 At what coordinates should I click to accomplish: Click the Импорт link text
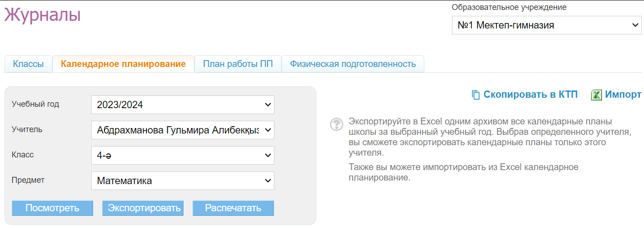(623, 95)
